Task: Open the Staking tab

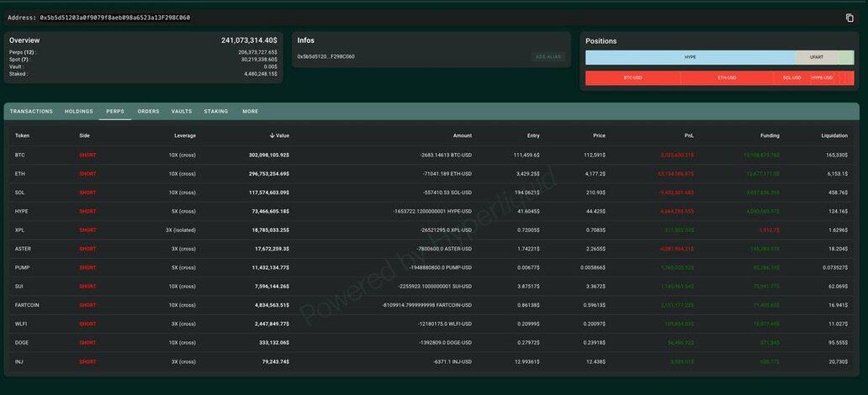Action: [x=216, y=111]
